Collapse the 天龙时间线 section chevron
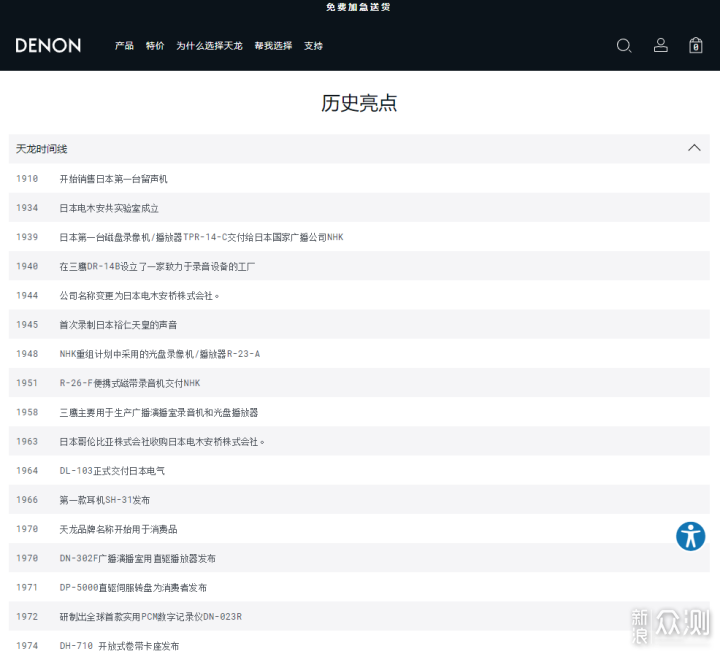This screenshot has height=654, width=720. [x=694, y=148]
